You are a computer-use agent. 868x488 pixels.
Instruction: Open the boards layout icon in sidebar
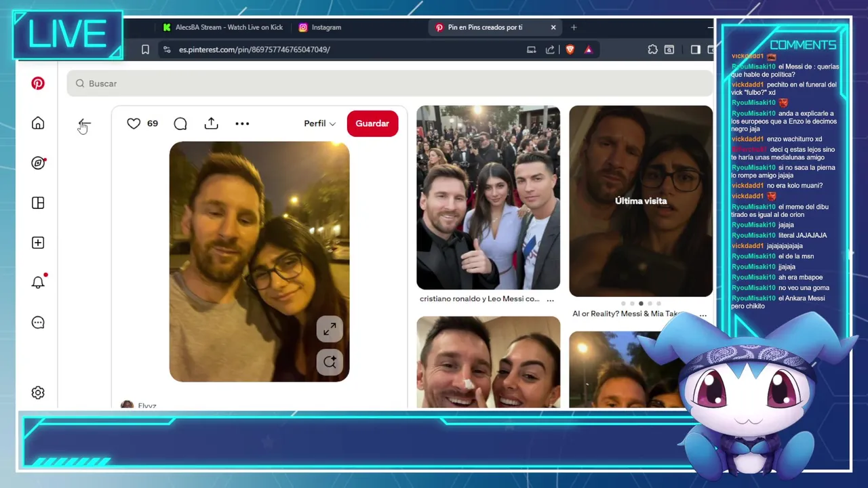coord(38,203)
